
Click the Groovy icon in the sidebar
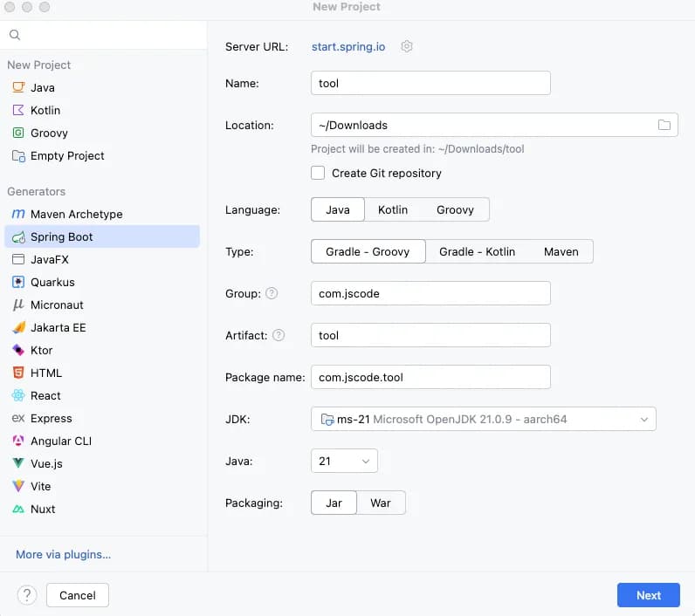point(18,133)
